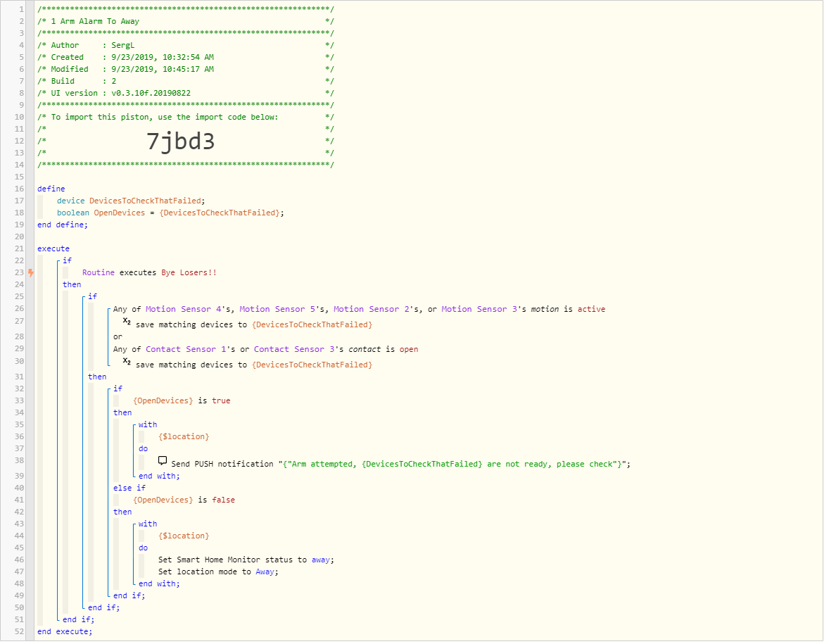Click the Modified timestamp 10:45:17 AM

tap(188, 70)
